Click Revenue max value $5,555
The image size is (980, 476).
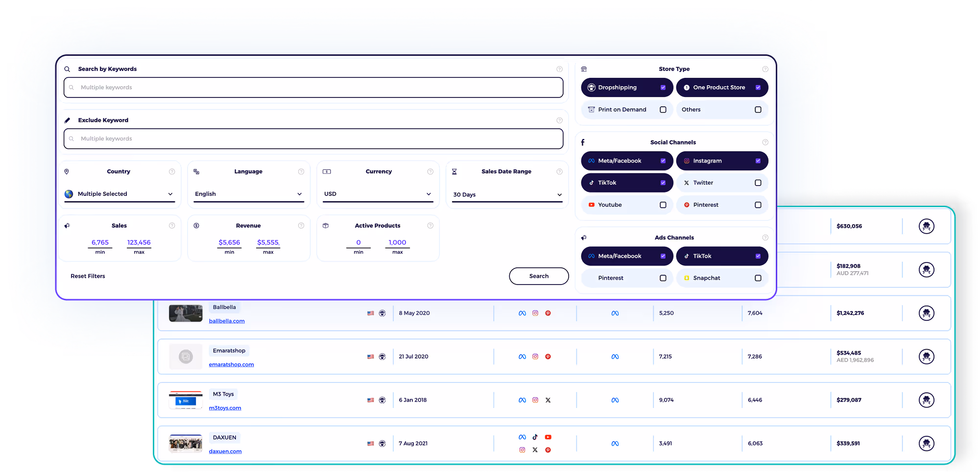[268, 242]
